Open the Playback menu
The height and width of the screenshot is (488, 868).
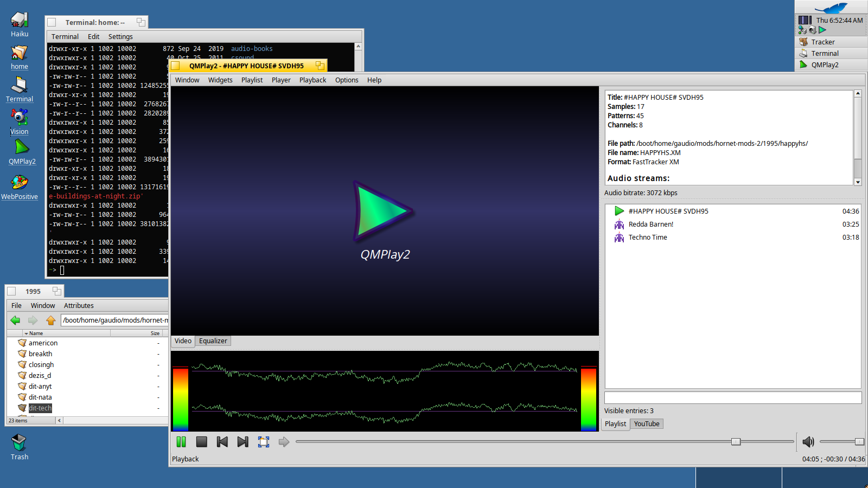pos(313,80)
